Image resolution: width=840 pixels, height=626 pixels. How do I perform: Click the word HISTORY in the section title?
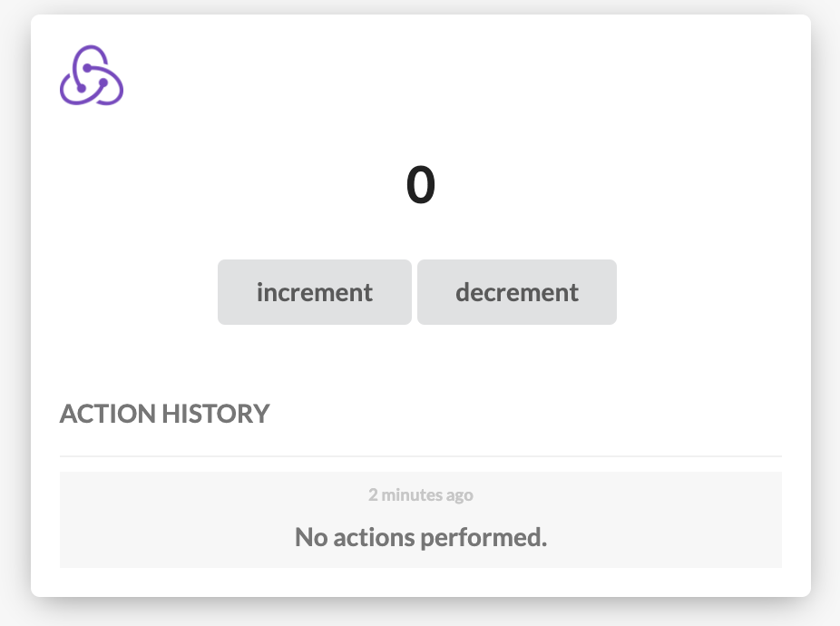coord(216,414)
